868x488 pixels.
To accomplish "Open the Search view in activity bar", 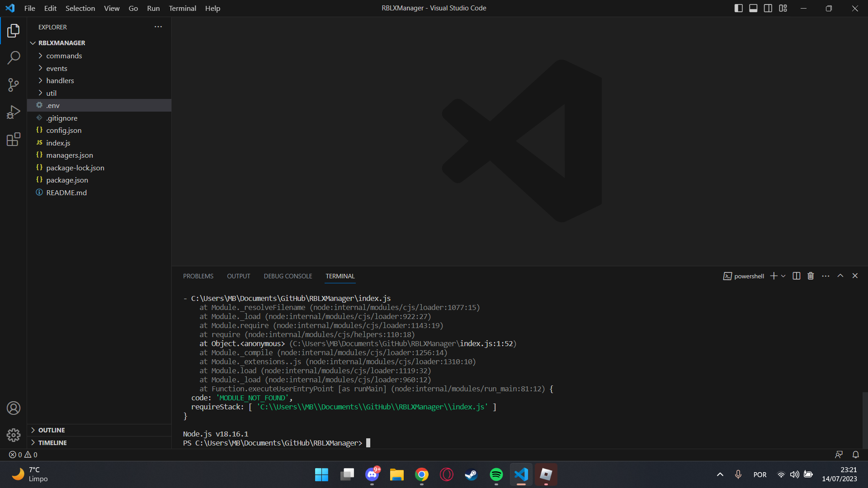I will tap(14, 58).
